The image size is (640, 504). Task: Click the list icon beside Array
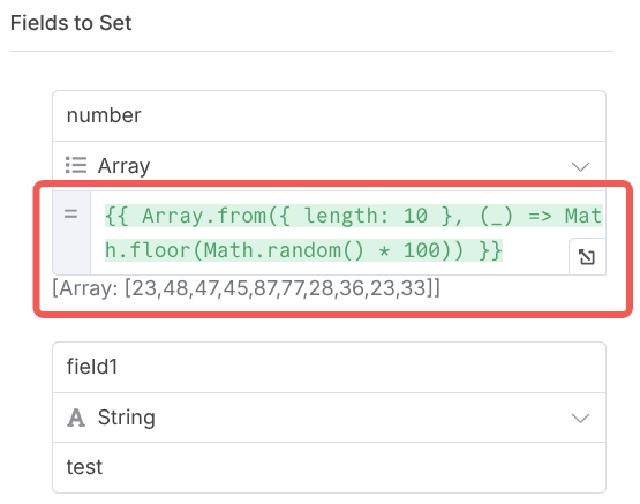[x=76, y=165]
